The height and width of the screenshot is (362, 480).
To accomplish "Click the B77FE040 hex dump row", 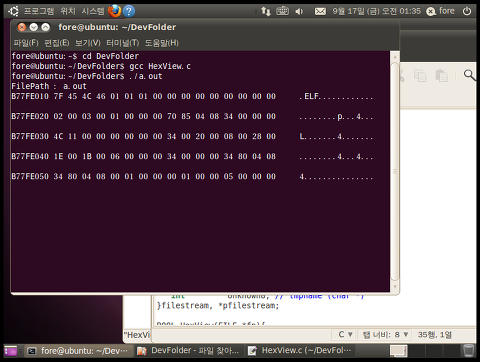I will pyautogui.click(x=192, y=156).
